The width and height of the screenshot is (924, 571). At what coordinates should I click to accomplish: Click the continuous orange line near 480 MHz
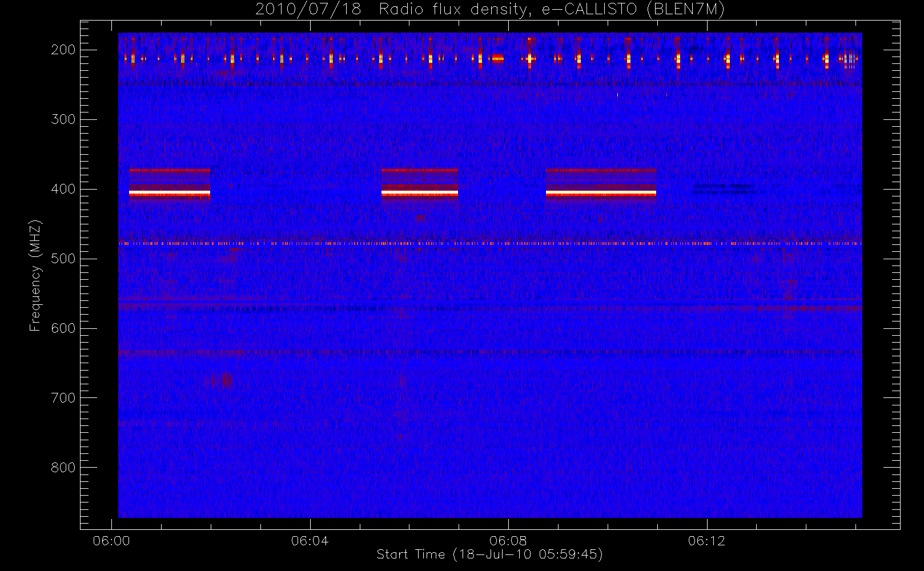point(490,244)
